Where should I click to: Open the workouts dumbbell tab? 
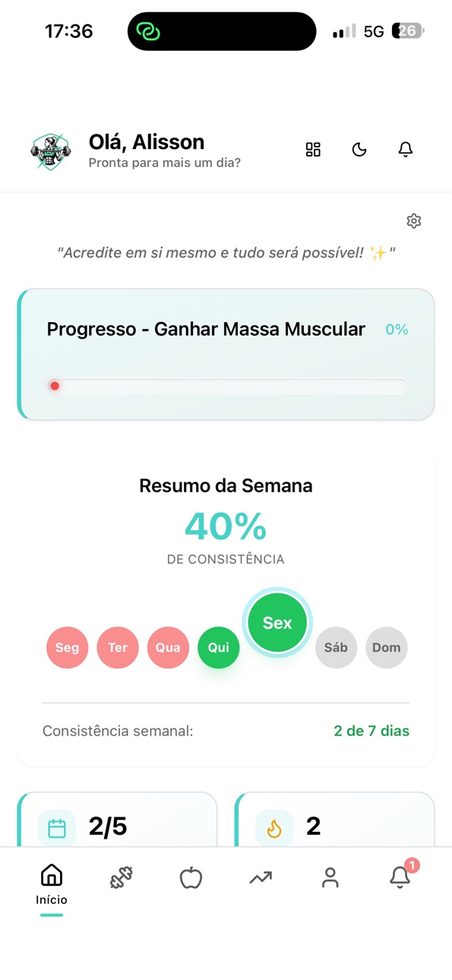pyautogui.click(x=122, y=877)
